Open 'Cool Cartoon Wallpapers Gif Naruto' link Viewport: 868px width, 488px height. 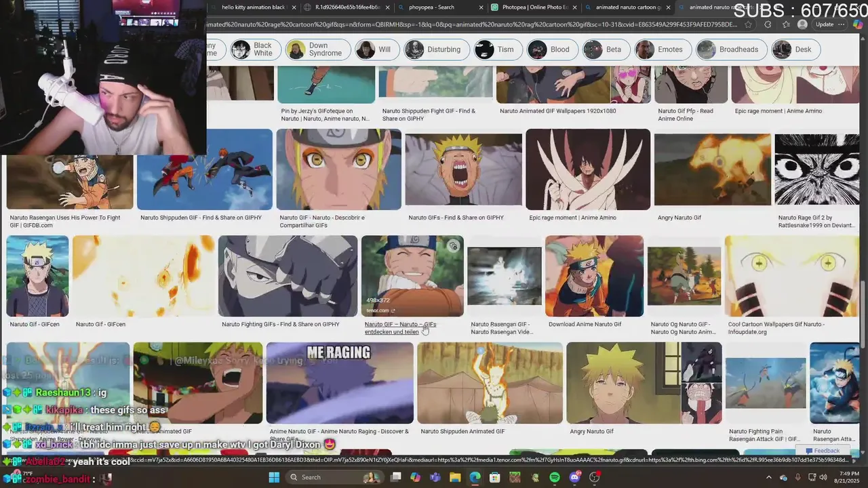tap(776, 328)
